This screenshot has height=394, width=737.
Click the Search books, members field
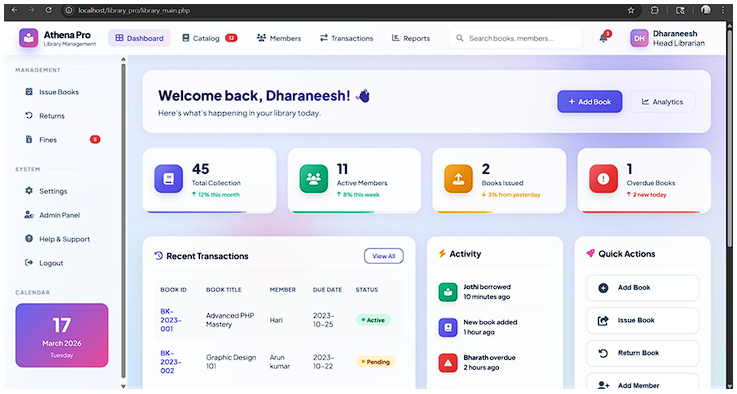[x=516, y=38]
